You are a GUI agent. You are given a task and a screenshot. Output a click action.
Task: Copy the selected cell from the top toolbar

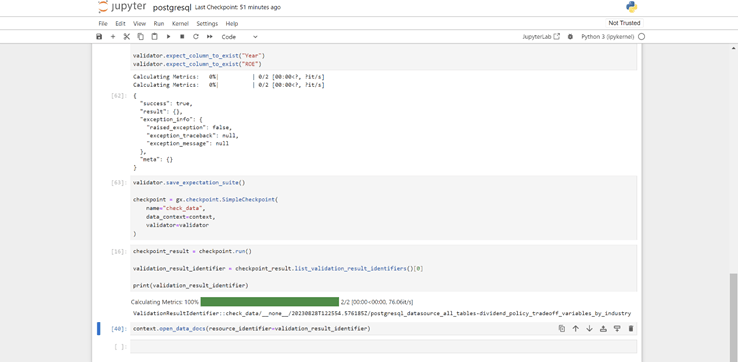(x=140, y=37)
